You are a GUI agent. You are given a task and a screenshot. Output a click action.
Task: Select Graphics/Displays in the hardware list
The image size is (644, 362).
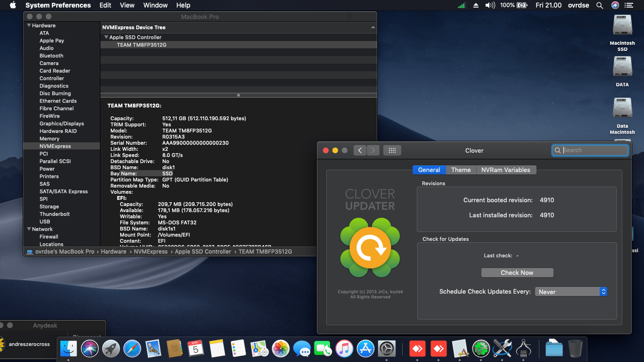[x=62, y=123]
